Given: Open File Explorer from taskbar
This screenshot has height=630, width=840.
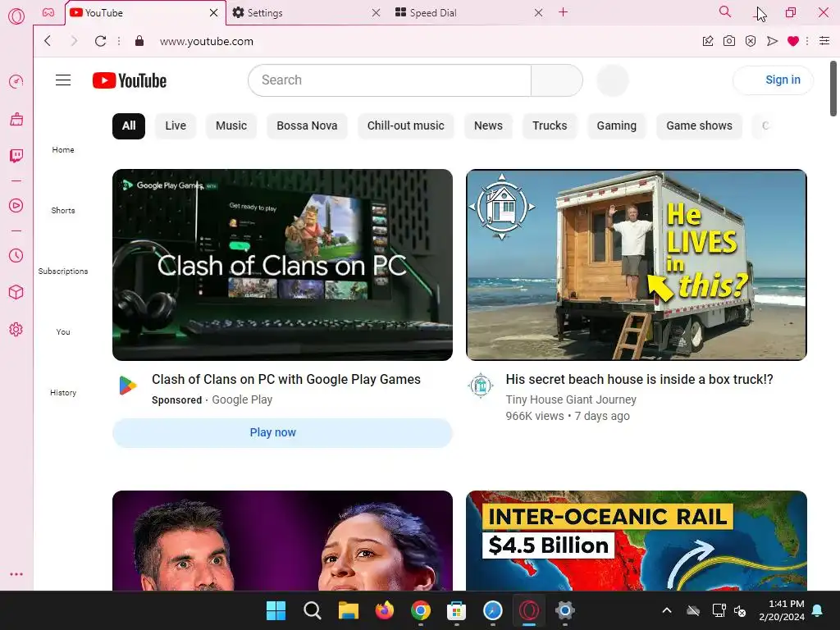Looking at the screenshot, I should [x=348, y=610].
